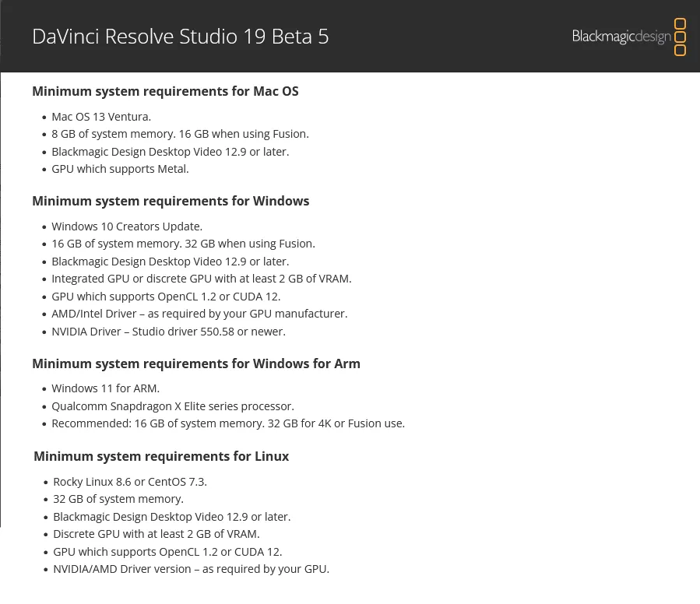
Task: Click the Windows 11 for ARM item
Action: coord(105,388)
